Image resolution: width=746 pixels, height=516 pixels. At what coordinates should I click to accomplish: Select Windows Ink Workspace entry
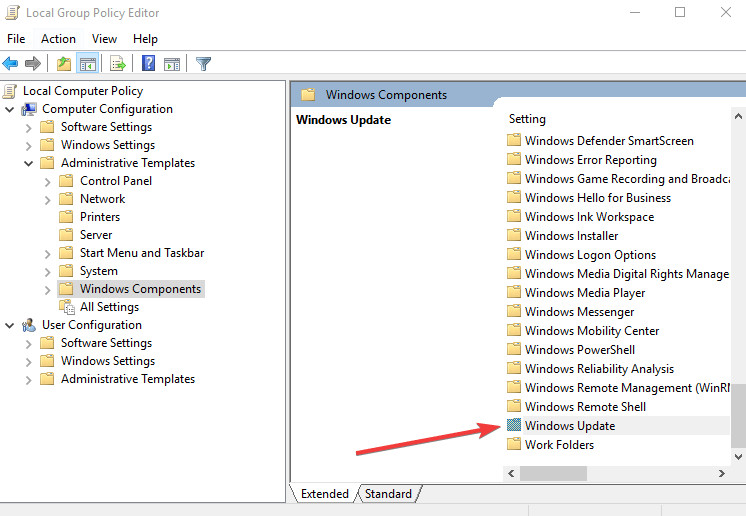pos(589,217)
